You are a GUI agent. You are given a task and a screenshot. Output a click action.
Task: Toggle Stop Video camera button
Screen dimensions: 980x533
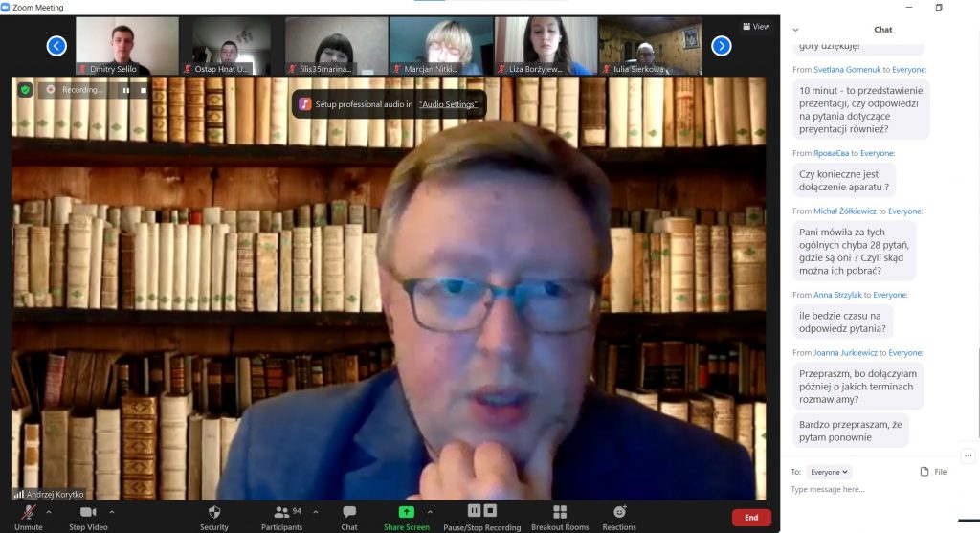pyautogui.click(x=87, y=515)
